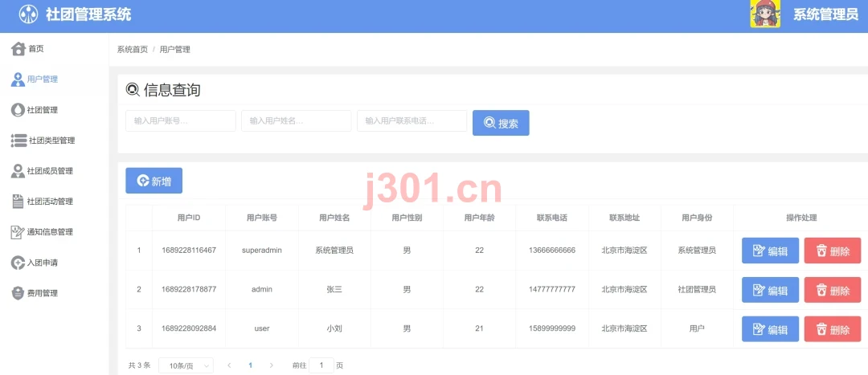Edit the superadmin user row

pyautogui.click(x=770, y=251)
